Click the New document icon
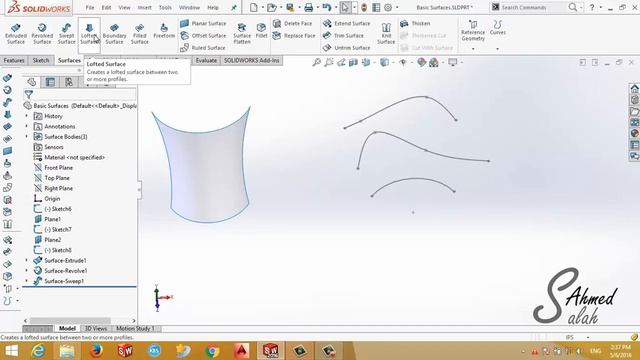Image resolution: width=640 pixels, height=360 pixels. coord(253,7)
